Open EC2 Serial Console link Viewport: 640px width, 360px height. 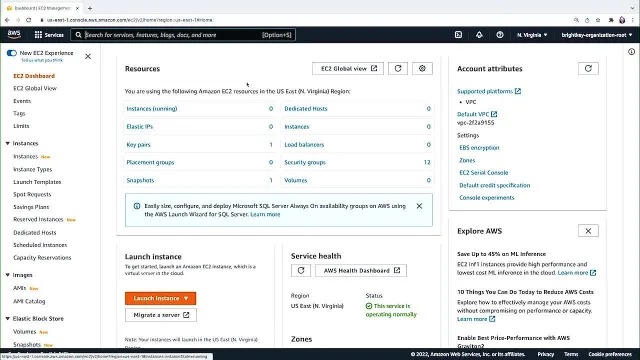coord(484,173)
